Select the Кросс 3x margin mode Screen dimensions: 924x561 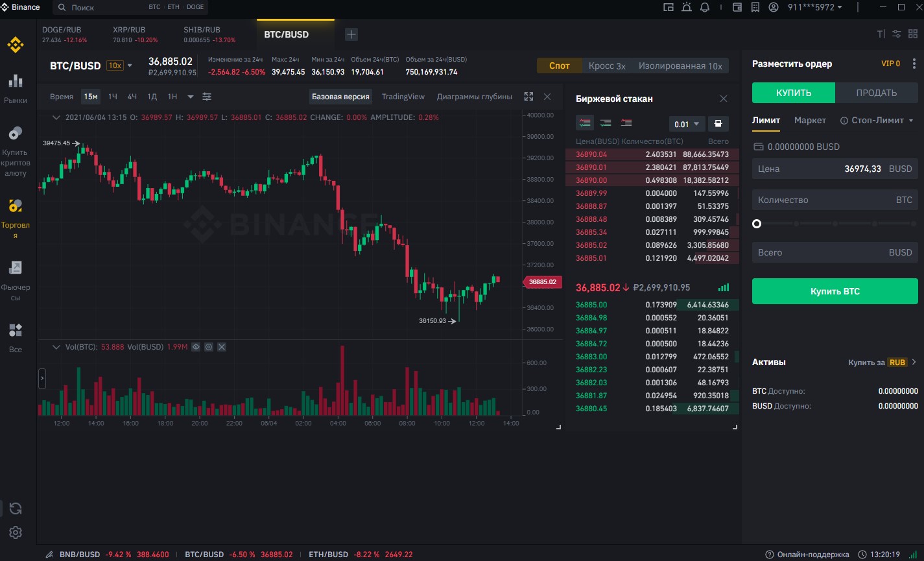607,66
